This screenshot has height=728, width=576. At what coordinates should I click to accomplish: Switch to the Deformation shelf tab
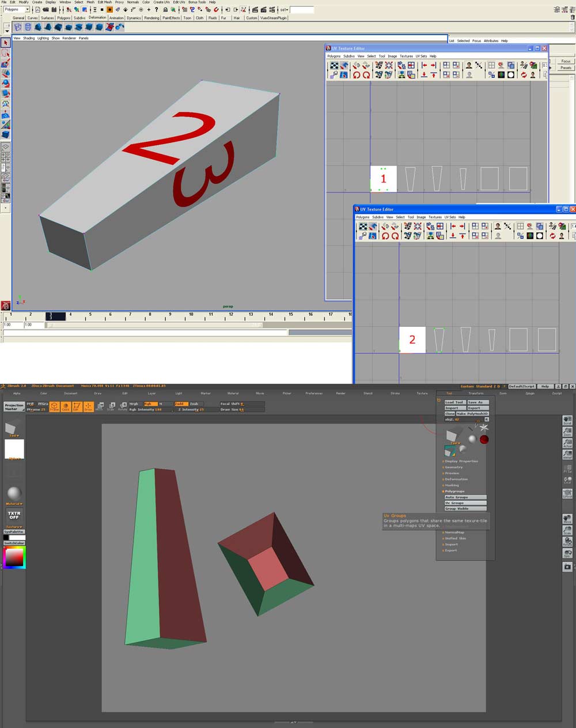point(97,18)
